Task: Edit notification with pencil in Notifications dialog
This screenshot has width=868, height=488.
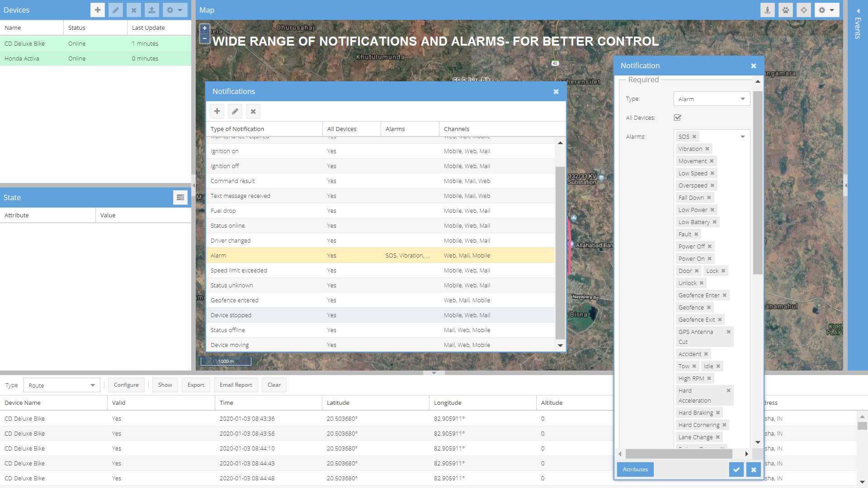Action: (x=235, y=111)
